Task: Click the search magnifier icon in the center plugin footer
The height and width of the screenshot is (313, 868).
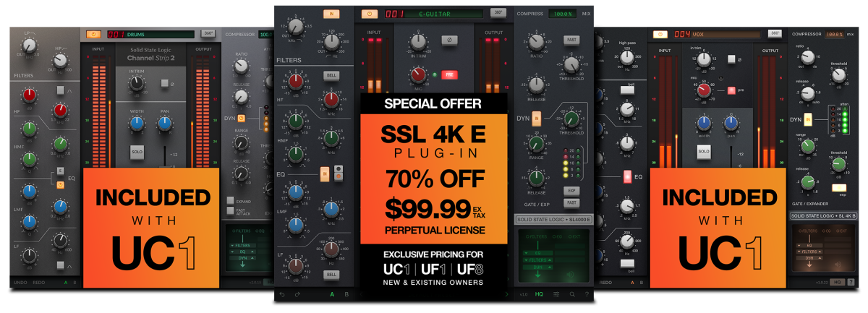Action: (572, 294)
